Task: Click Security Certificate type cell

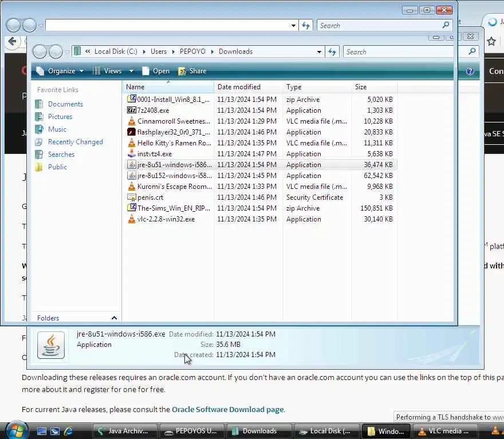Action: pos(314,197)
